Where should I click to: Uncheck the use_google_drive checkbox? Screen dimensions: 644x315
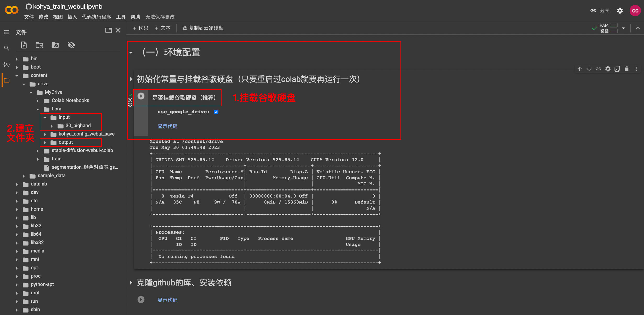(x=216, y=112)
